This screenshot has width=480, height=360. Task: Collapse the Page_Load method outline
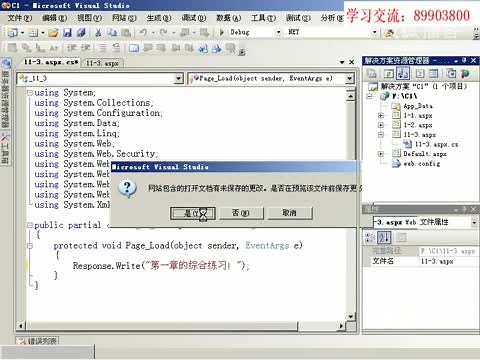[30, 246]
